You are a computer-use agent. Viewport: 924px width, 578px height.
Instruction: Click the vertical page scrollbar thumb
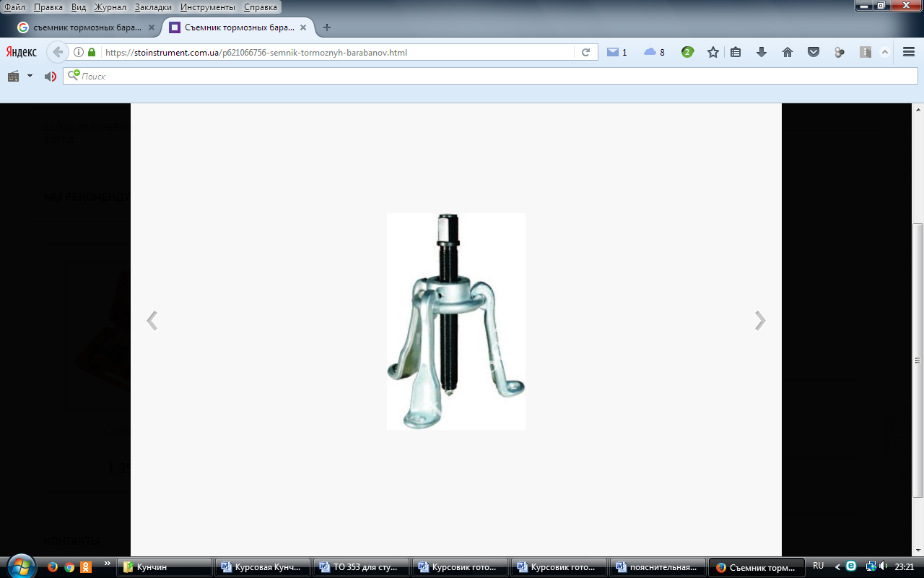pyautogui.click(x=918, y=360)
